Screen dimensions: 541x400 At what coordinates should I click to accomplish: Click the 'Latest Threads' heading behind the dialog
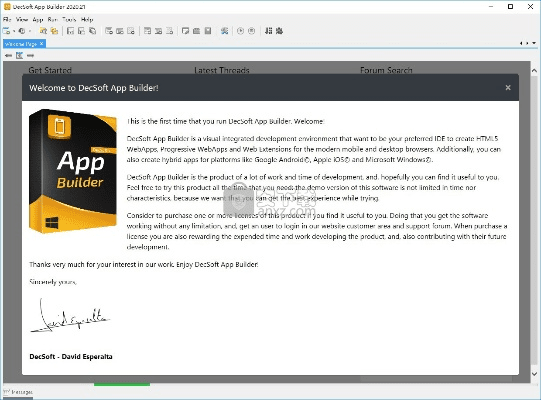tap(222, 70)
